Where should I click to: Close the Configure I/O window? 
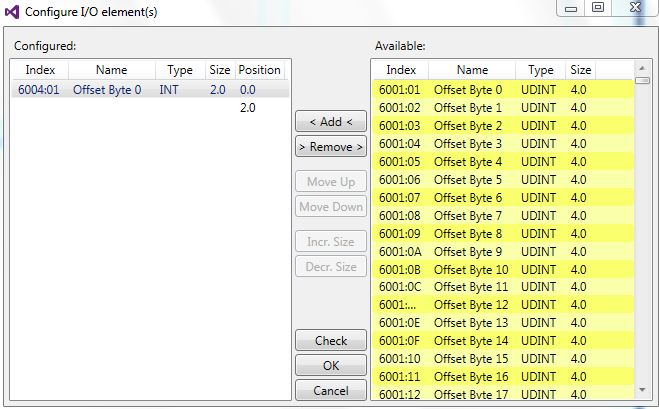click(x=635, y=8)
